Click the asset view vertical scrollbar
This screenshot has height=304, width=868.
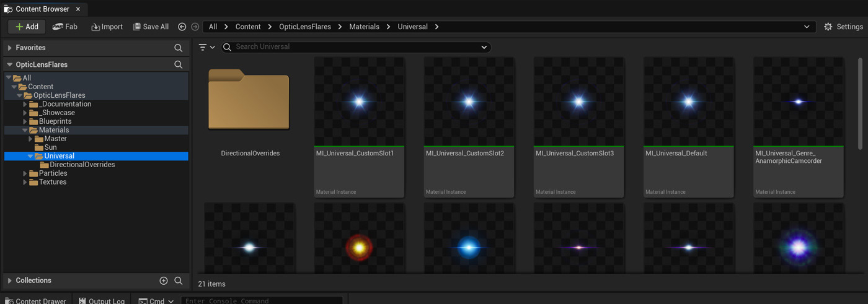[860, 103]
